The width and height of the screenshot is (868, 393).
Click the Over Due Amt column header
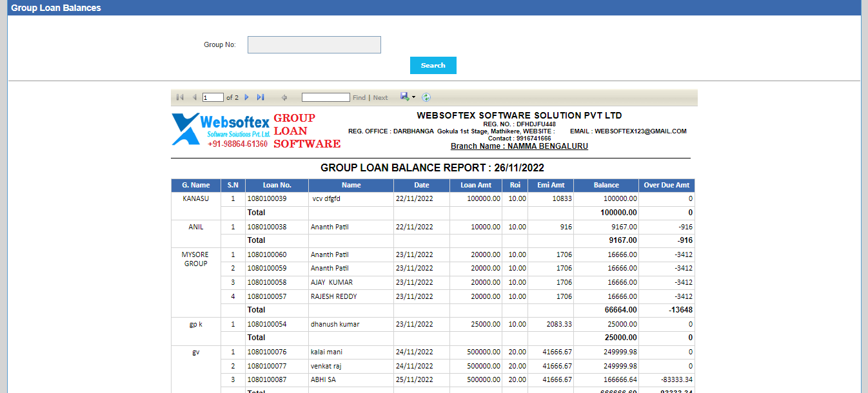click(x=667, y=185)
